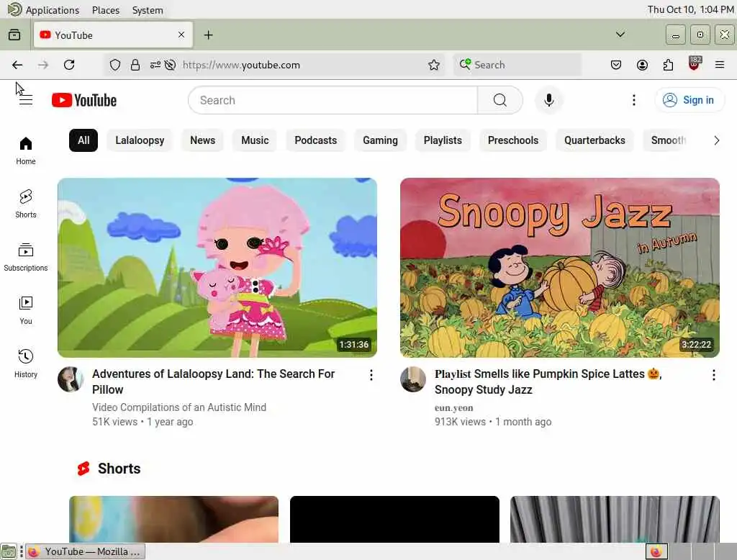Open Firefox View icon
The width and height of the screenshot is (737, 560).
[x=14, y=35]
